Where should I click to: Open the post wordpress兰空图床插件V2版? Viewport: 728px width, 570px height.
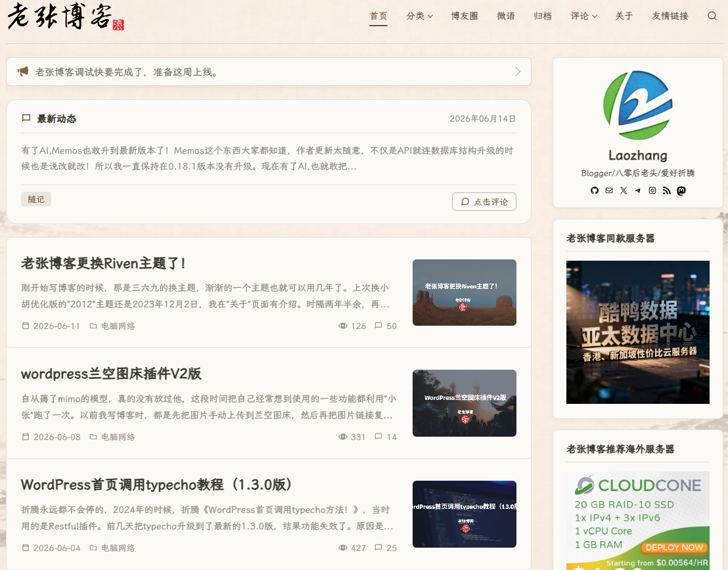111,374
